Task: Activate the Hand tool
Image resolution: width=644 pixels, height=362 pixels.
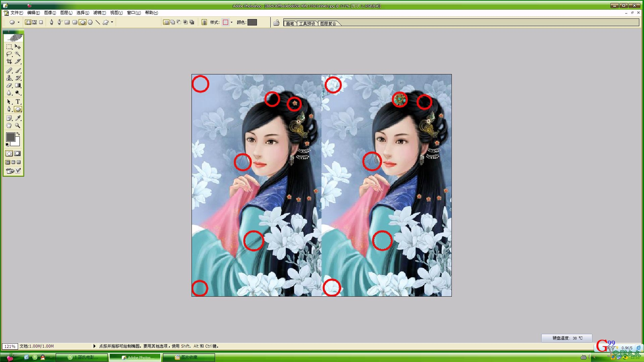Action: point(9,126)
